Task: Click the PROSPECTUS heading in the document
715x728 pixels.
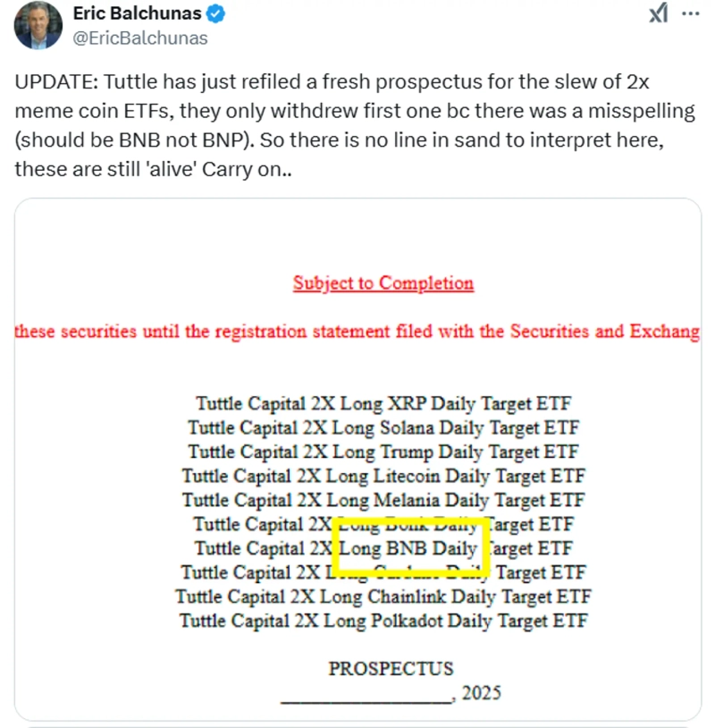Action: [x=391, y=668]
